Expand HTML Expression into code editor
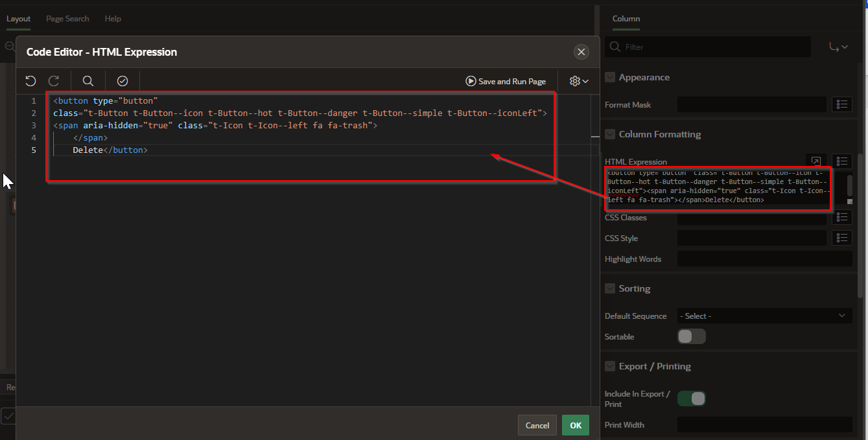 816,161
